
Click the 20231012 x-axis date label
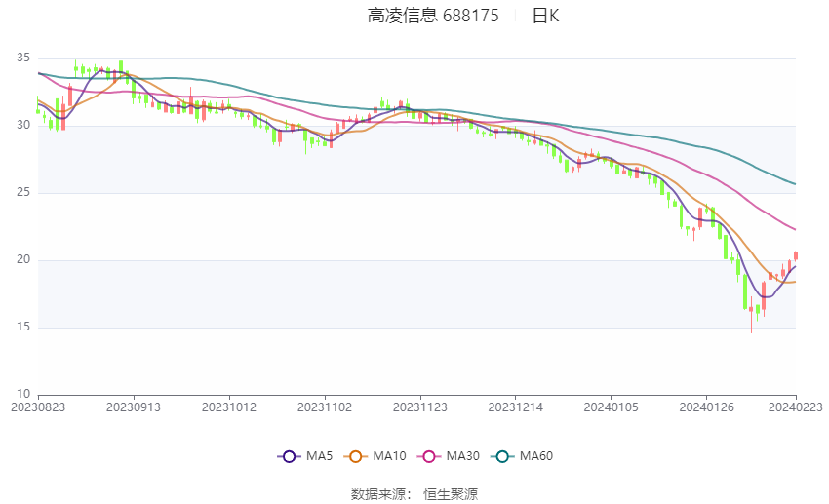pos(229,407)
